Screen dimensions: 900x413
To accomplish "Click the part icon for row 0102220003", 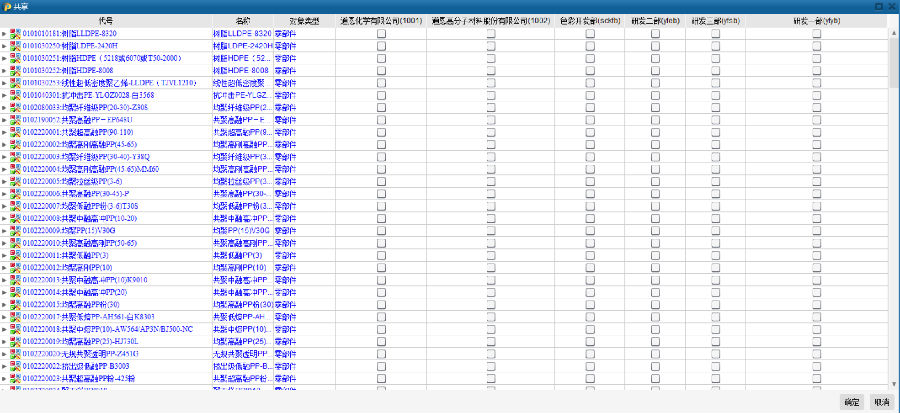I will click(x=15, y=157).
